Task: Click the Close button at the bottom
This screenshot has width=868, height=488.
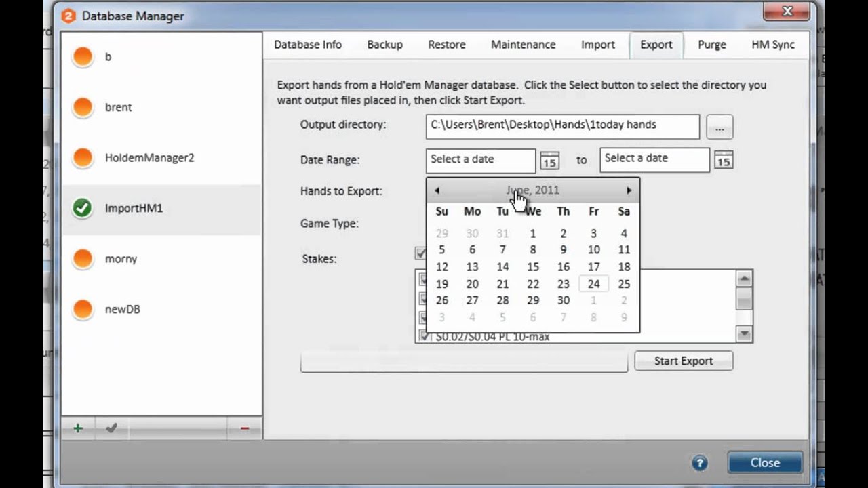Action: [x=765, y=463]
